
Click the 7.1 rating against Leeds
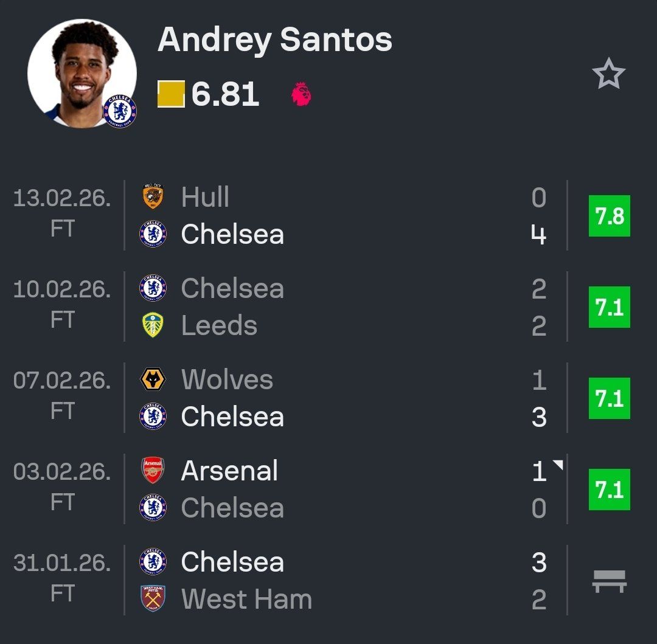coord(609,306)
